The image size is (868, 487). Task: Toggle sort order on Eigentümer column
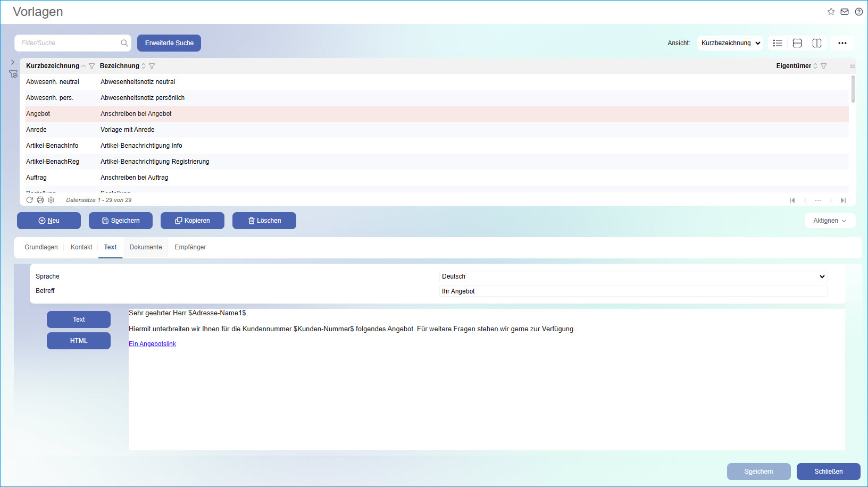(815, 66)
